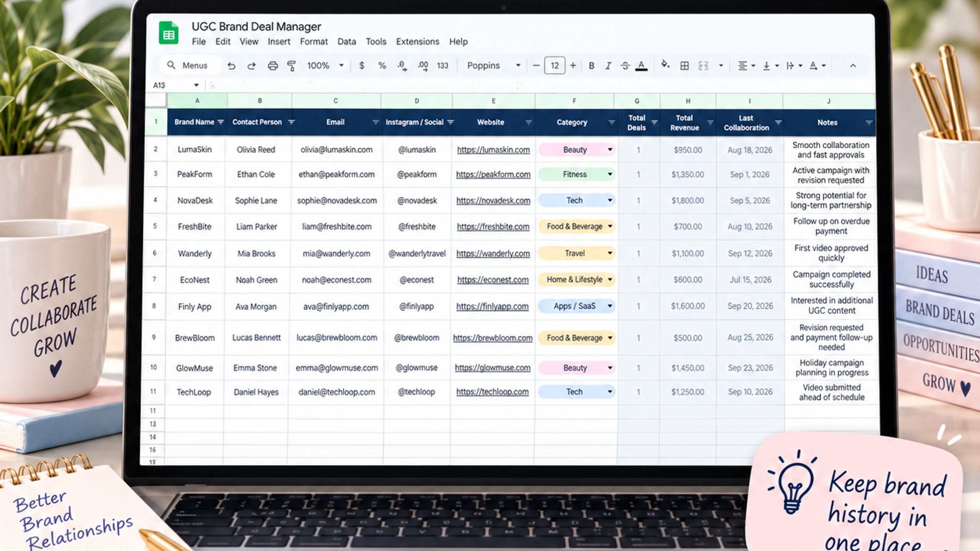Toggle italic formatting
Image resolution: width=980 pixels, height=551 pixels.
tap(608, 66)
